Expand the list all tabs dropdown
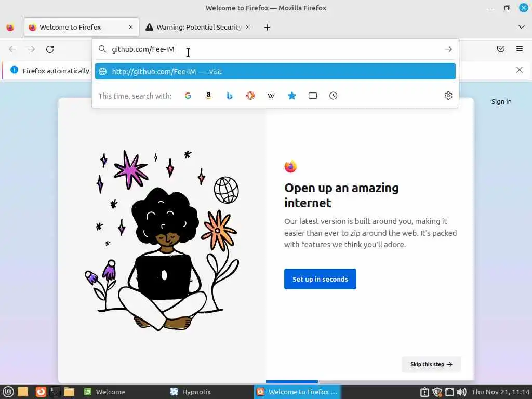 [521, 27]
